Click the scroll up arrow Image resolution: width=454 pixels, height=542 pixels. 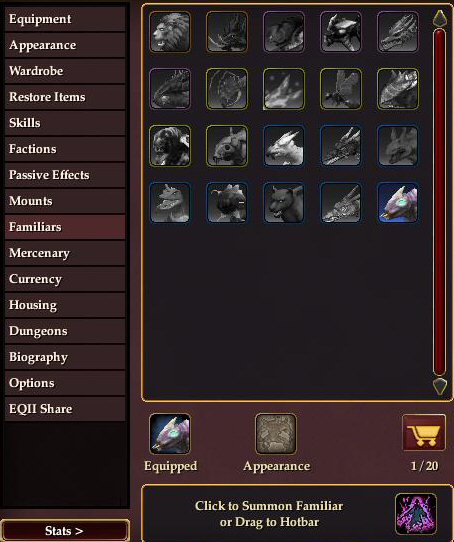pyautogui.click(x=440, y=18)
